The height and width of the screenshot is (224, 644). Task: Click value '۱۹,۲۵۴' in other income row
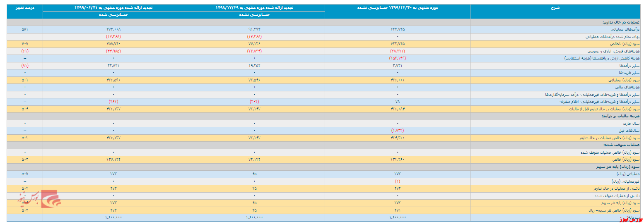click(254, 65)
